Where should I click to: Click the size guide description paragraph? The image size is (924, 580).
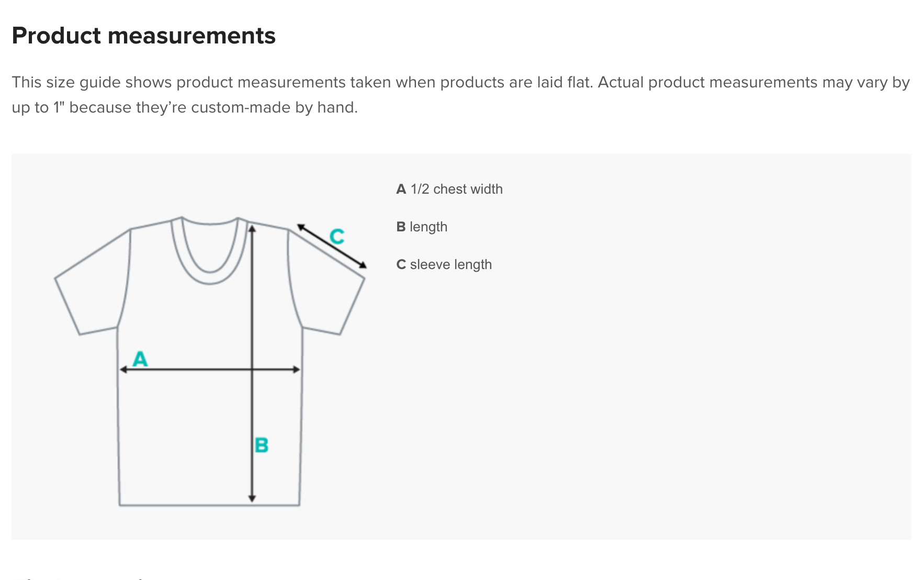(461, 95)
